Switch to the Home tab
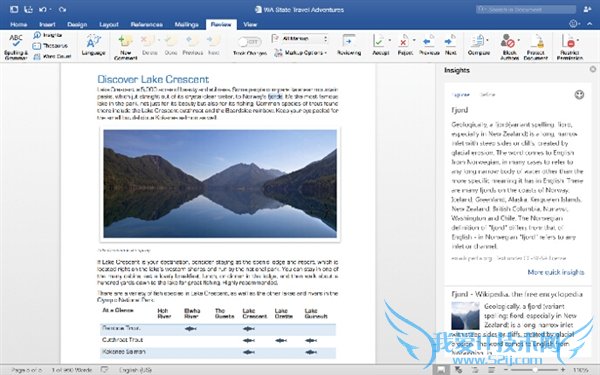Image resolution: width=600 pixels, height=375 pixels. tap(18, 24)
